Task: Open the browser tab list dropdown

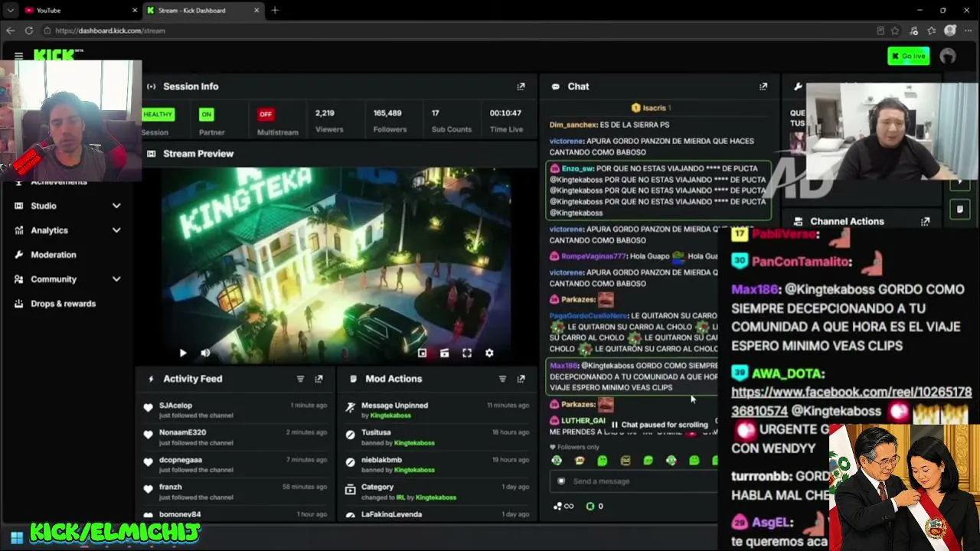Action: [x=10, y=10]
